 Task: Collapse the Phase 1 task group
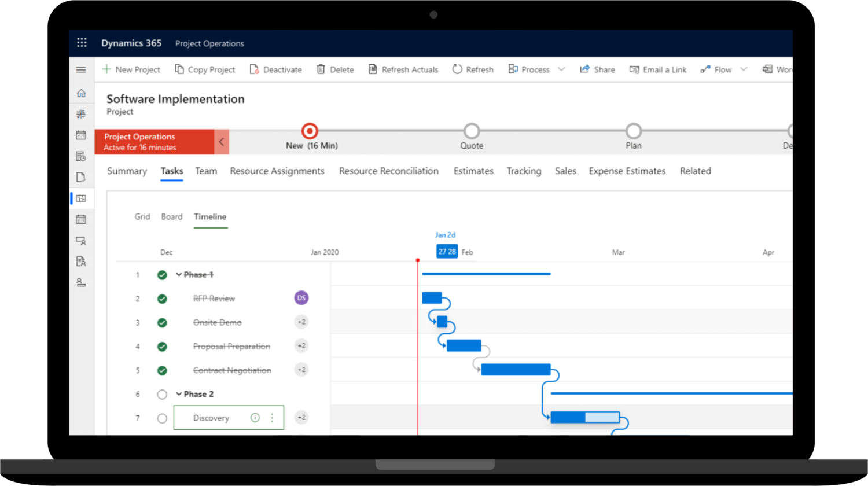click(x=179, y=274)
